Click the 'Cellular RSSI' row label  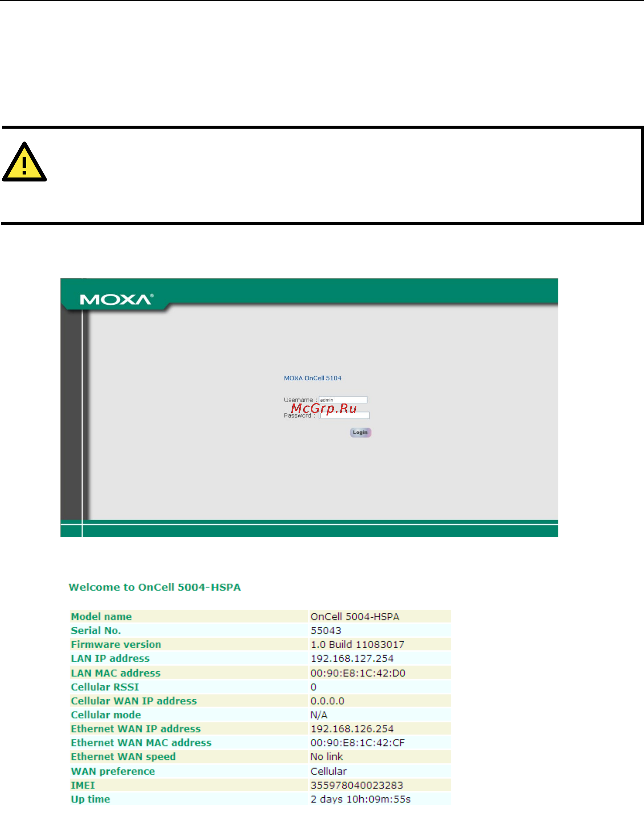pyautogui.click(x=105, y=687)
